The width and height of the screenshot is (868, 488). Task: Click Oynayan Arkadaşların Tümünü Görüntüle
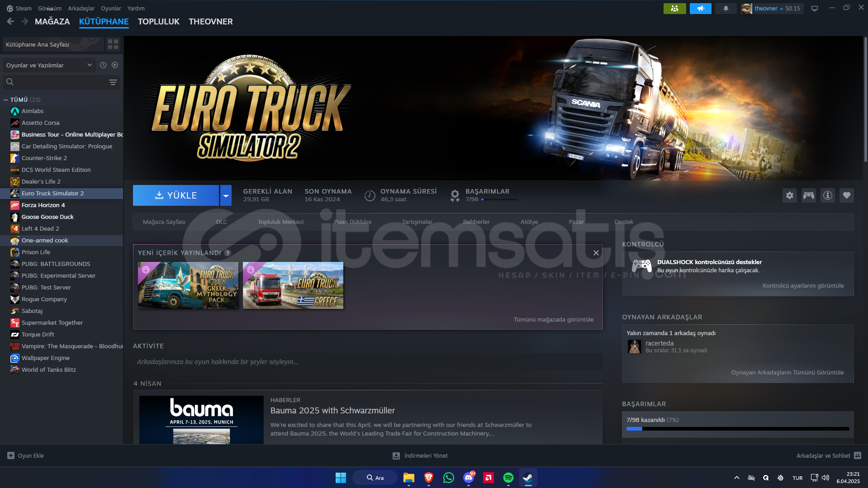click(x=787, y=372)
